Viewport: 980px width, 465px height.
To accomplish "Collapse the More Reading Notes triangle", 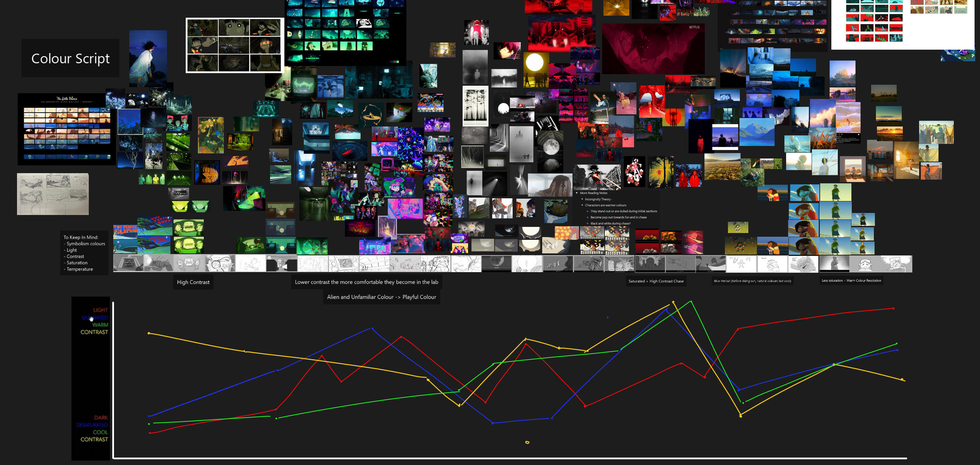I will coord(577,193).
